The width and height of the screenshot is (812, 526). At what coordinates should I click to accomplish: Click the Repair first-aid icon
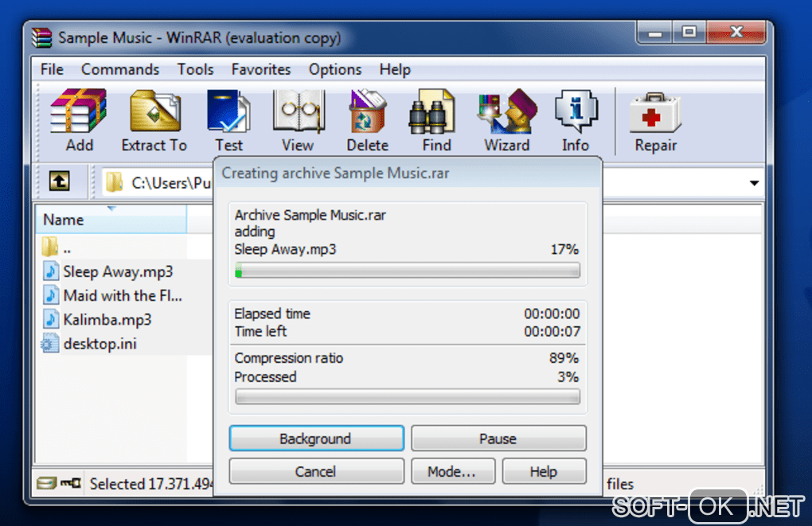[x=656, y=113]
